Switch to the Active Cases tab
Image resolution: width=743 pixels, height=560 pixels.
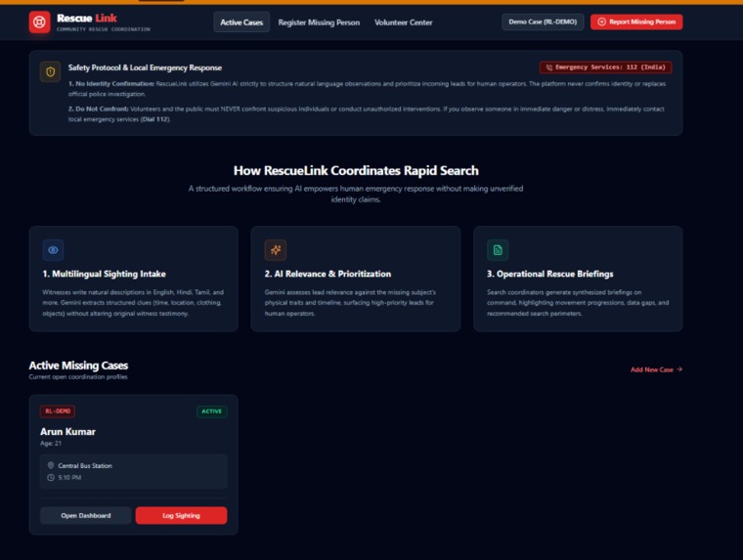[241, 22]
